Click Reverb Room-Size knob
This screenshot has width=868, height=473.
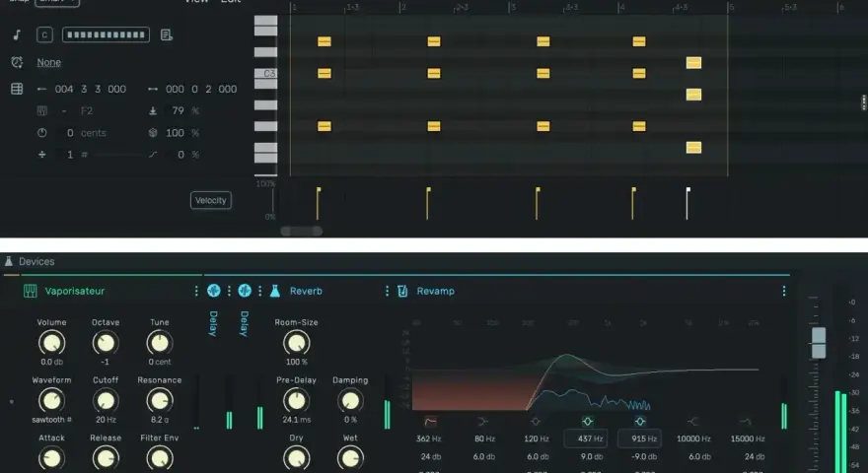296,343
